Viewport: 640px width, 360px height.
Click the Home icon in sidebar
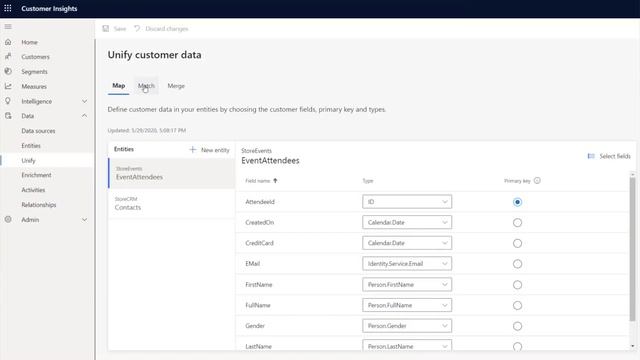pyautogui.click(x=8, y=42)
